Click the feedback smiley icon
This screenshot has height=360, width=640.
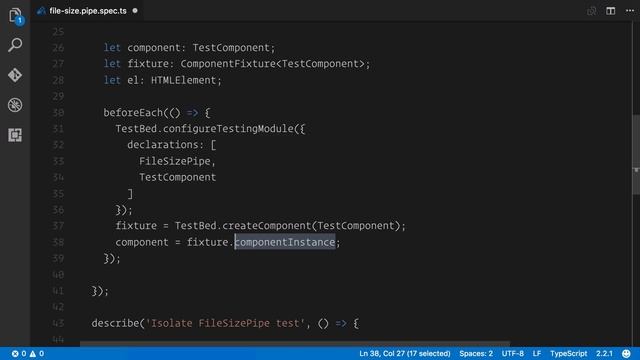626,353
